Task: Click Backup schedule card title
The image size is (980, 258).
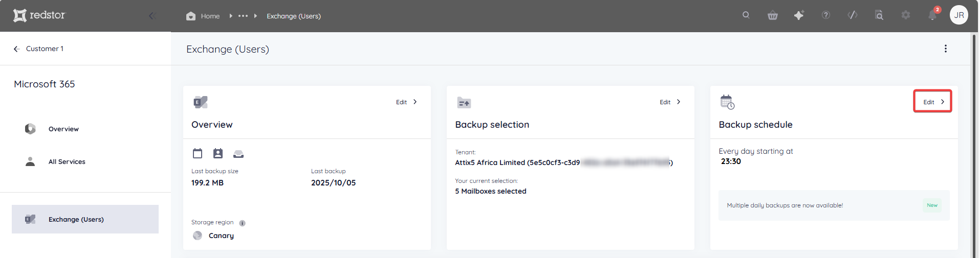Action: [755, 125]
